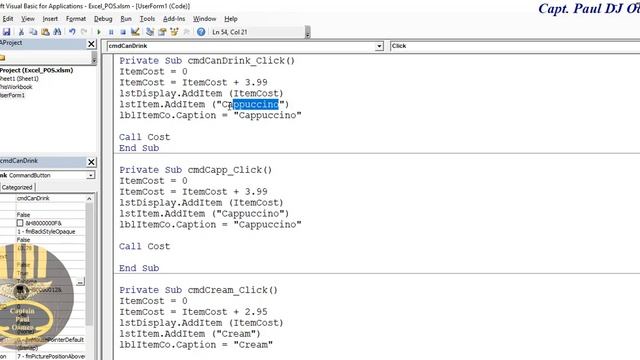Click the Properties pane scroll up arrow

pos(89,198)
